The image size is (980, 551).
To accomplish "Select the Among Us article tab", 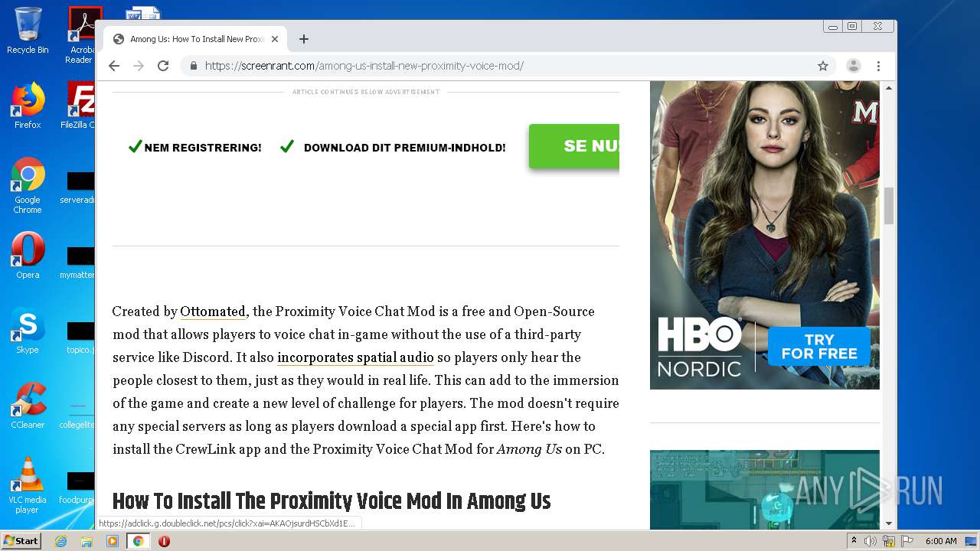I will (x=195, y=39).
